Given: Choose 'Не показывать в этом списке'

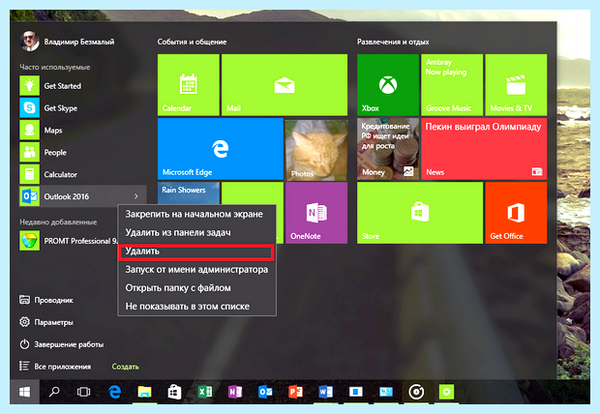Looking at the screenshot, I should [x=197, y=306].
